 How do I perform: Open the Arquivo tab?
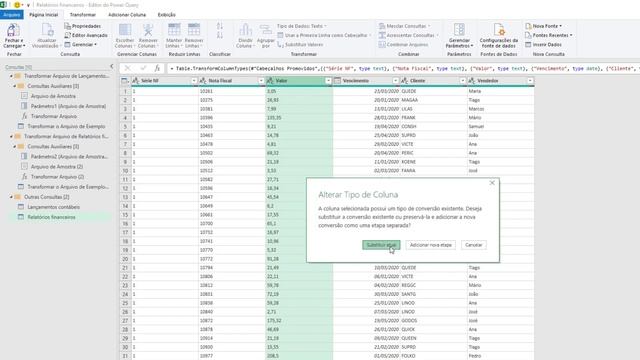pos(12,15)
